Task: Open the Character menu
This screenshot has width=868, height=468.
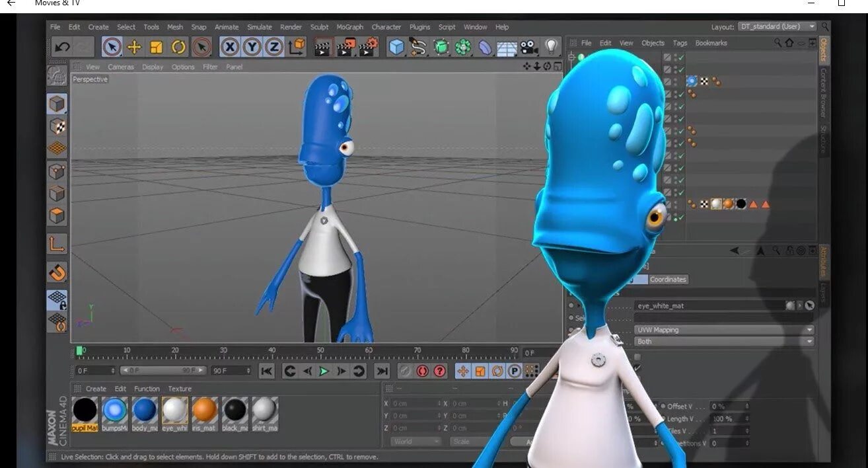Action: point(386,27)
